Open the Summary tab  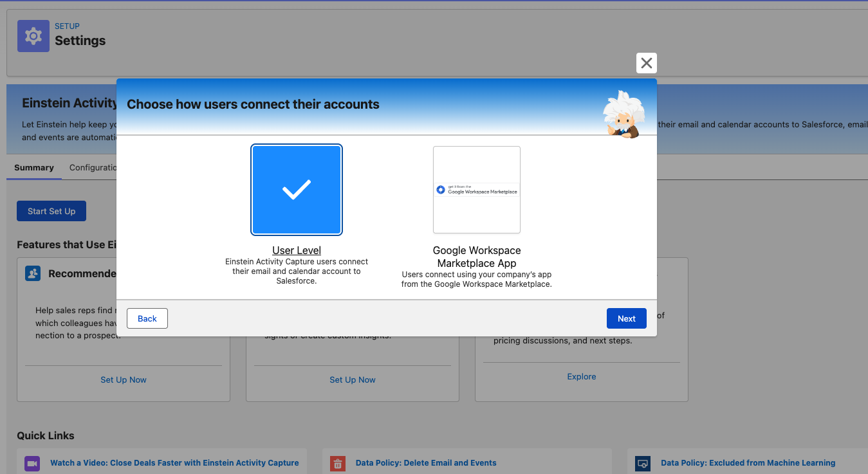tap(34, 167)
